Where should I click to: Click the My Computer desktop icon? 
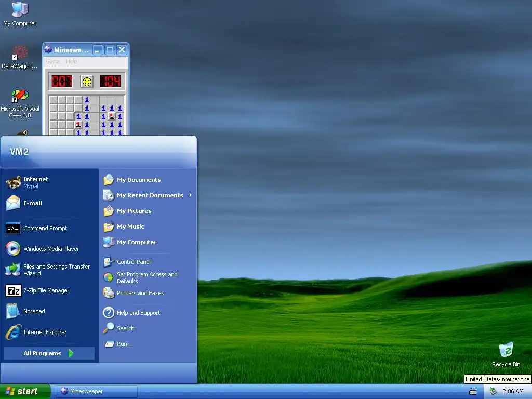20,14
